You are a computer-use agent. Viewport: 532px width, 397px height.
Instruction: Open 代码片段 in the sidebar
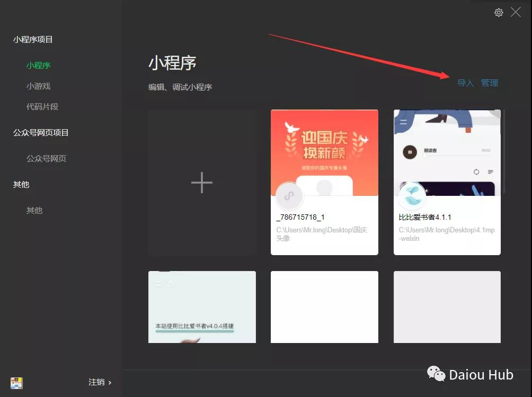coord(42,107)
